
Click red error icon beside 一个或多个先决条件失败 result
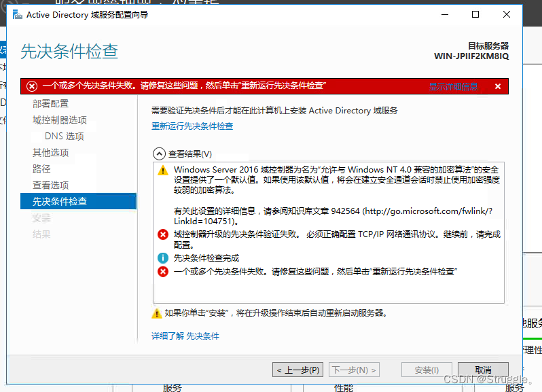click(x=163, y=272)
